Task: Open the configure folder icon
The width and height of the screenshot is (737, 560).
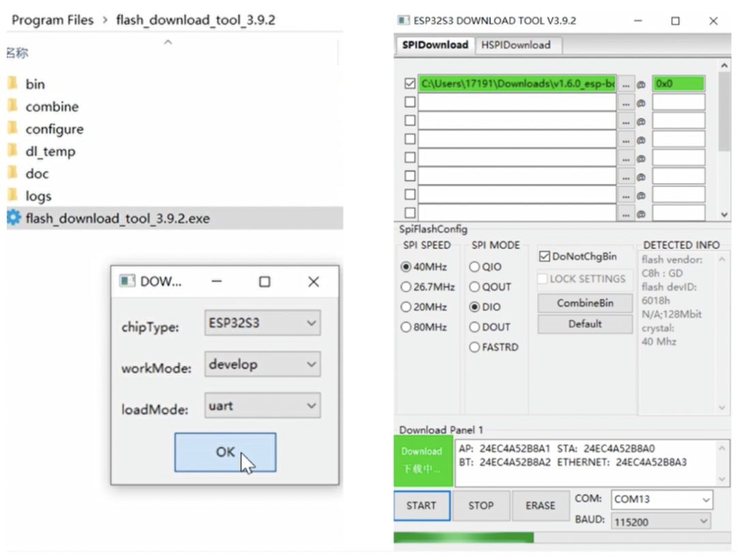Action: [x=13, y=128]
